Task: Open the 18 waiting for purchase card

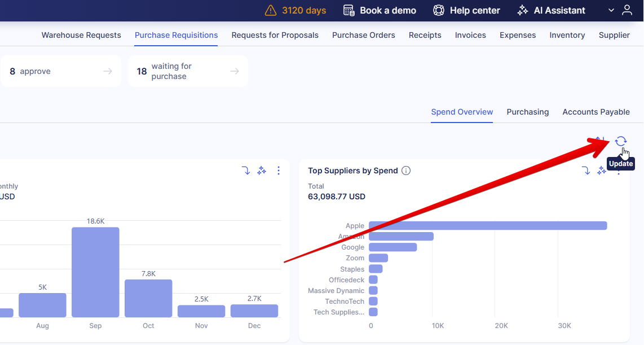Action: 188,71
